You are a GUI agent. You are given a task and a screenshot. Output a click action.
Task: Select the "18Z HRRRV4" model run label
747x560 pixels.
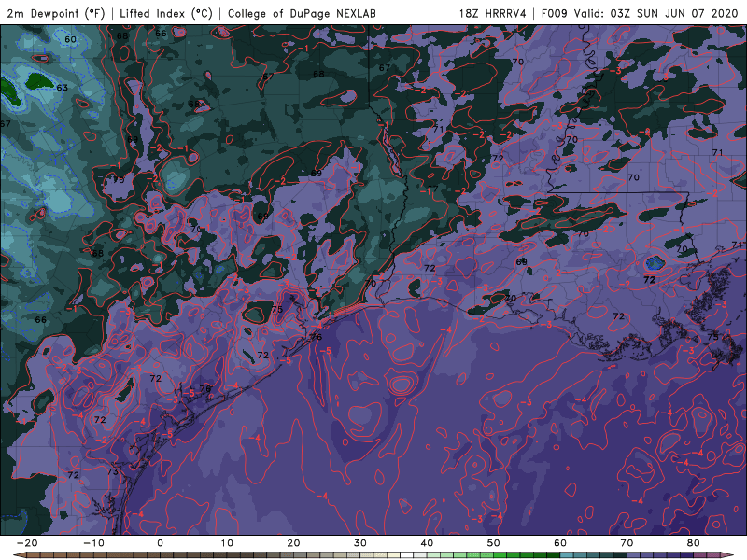click(492, 13)
